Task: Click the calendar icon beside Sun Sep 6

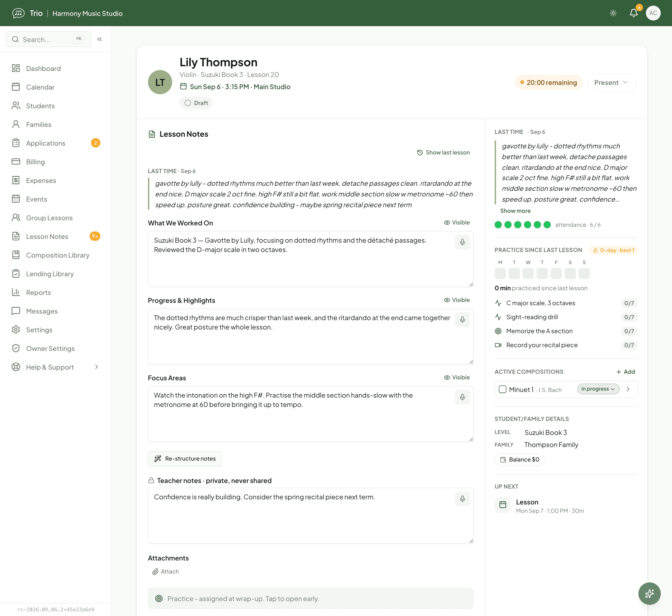Action: tap(183, 86)
